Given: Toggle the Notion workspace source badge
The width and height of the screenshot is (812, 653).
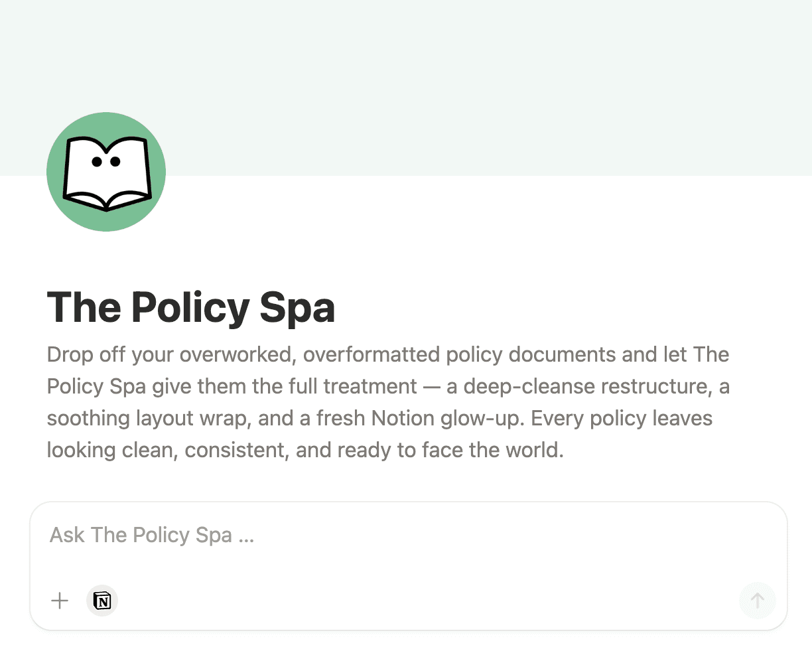Looking at the screenshot, I should tap(102, 601).
